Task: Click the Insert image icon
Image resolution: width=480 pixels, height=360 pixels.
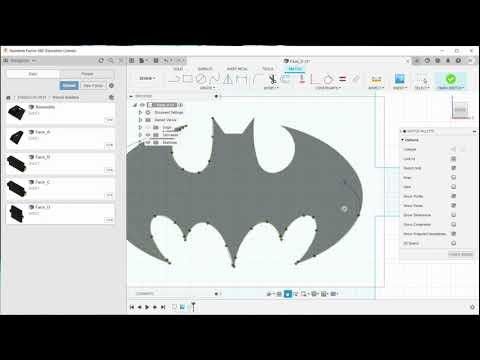Action: pyautogui.click(x=399, y=79)
